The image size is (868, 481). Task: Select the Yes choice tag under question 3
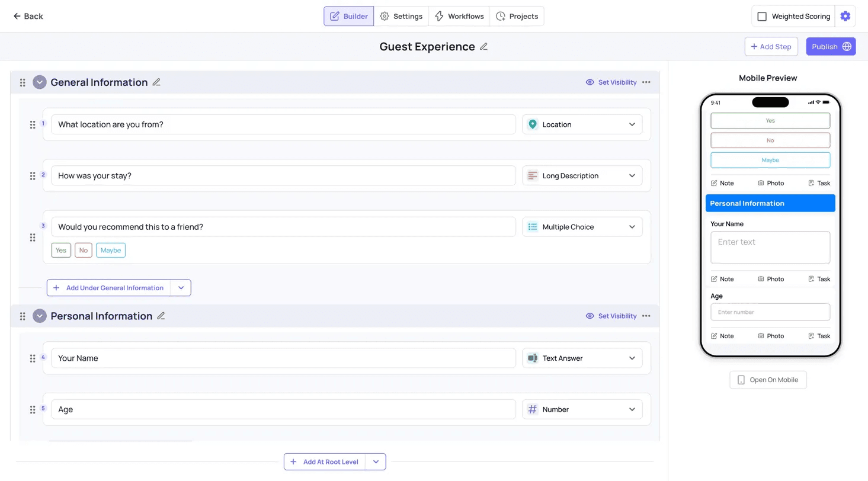(x=61, y=251)
